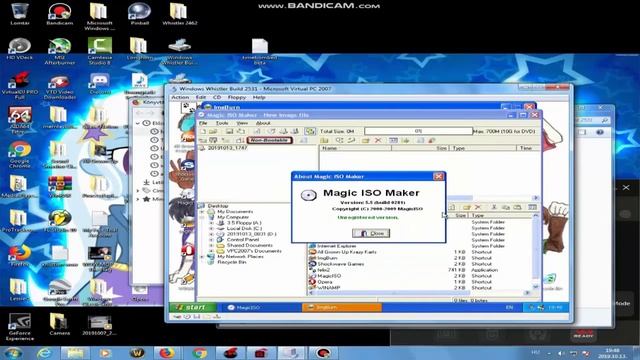
Task: Select Local Disk (C:) in folder tree
Action: click(244, 229)
